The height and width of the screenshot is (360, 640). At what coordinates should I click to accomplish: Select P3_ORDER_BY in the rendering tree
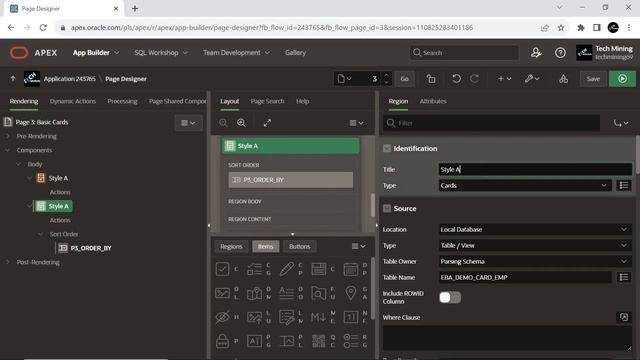click(x=91, y=248)
